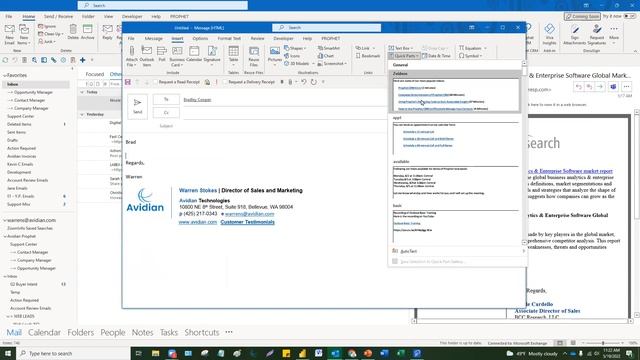Click the undo arrow in message toolbar
The height and width of the screenshot is (360, 640).
click(304, 82)
